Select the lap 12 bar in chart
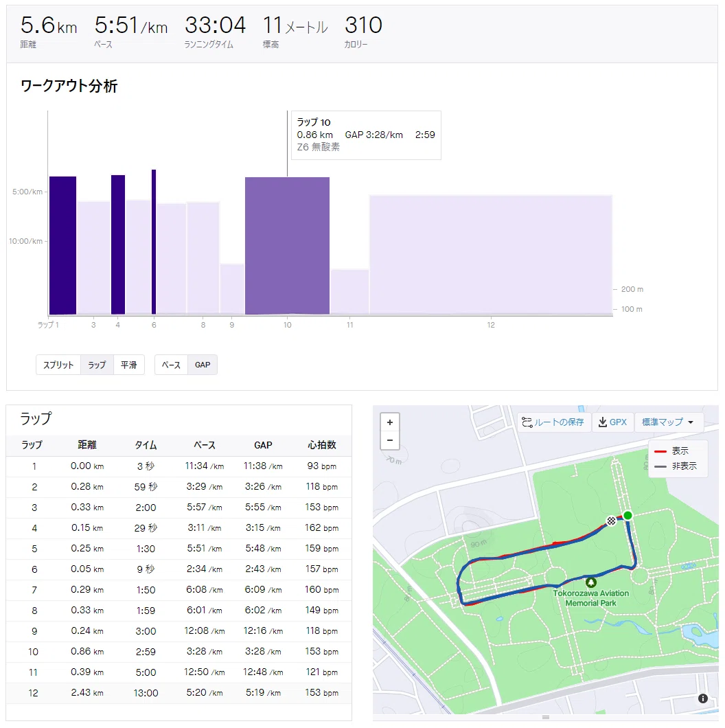Image resolution: width=725 pixels, height=728 pixels. 491,255
